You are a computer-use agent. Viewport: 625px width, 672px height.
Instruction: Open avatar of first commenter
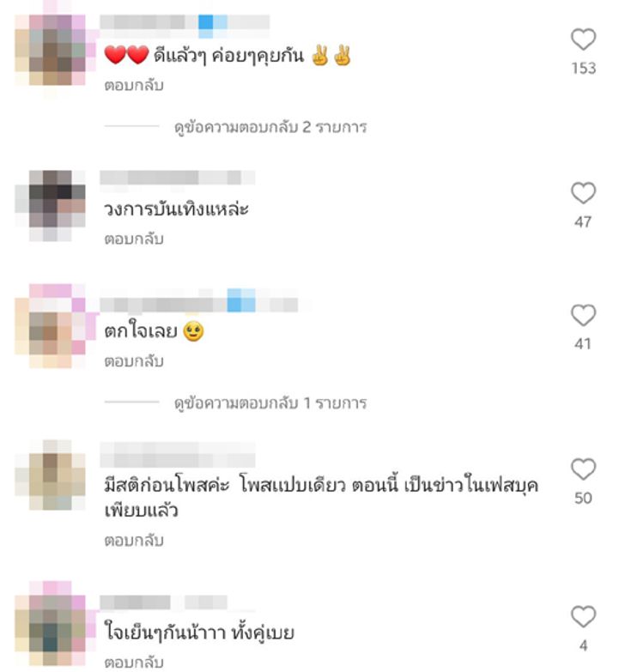51,50
